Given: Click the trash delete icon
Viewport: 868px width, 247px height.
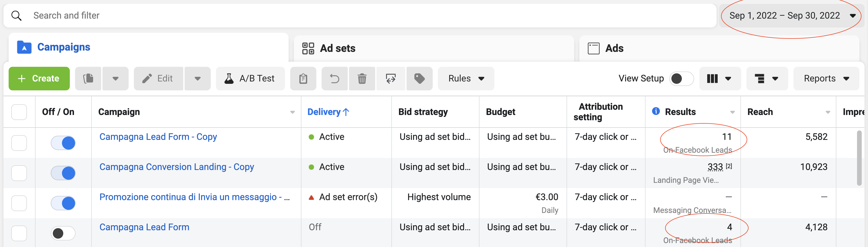Looking at the screenshot, I should (x=362, y=79).
